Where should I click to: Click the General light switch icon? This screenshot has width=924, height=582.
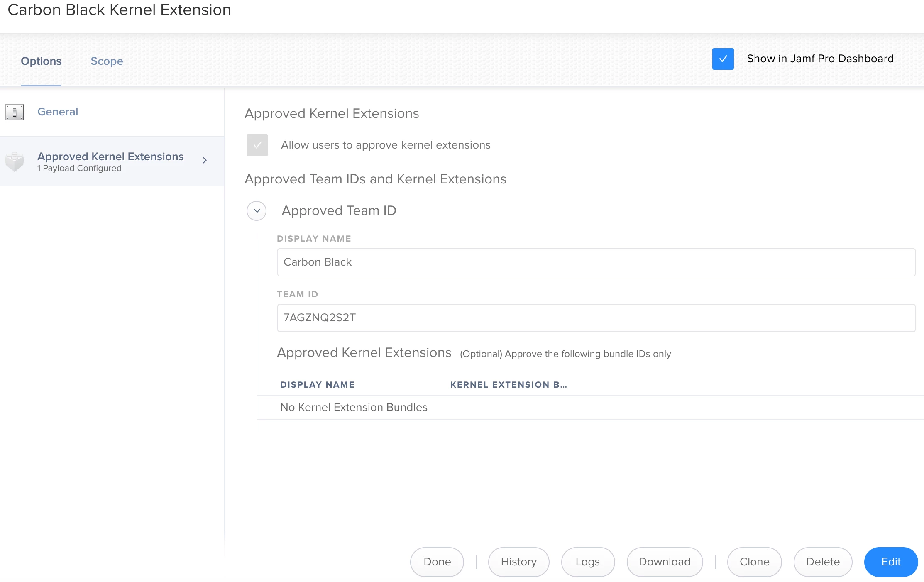(x=15, y=112)
